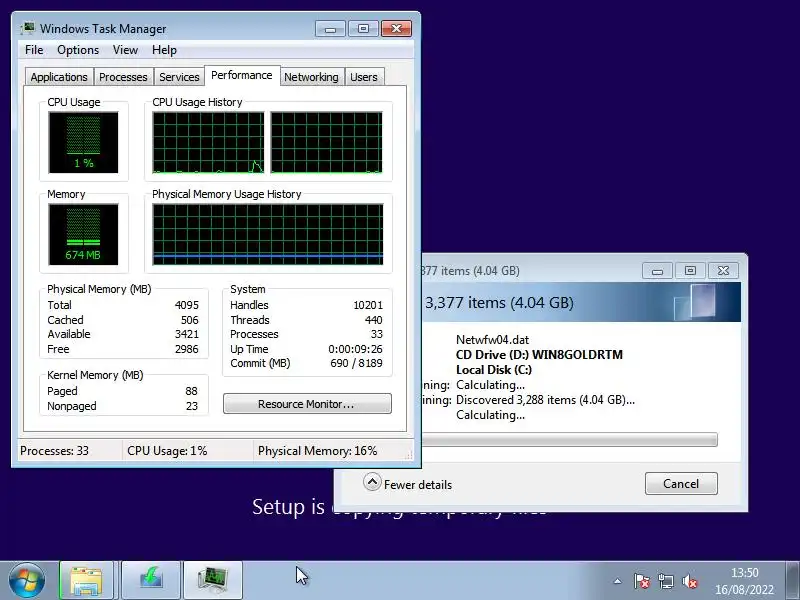This screenshot has height=600, width=800.
Task: Click the Handles value 10201
Action: point(368,305)
